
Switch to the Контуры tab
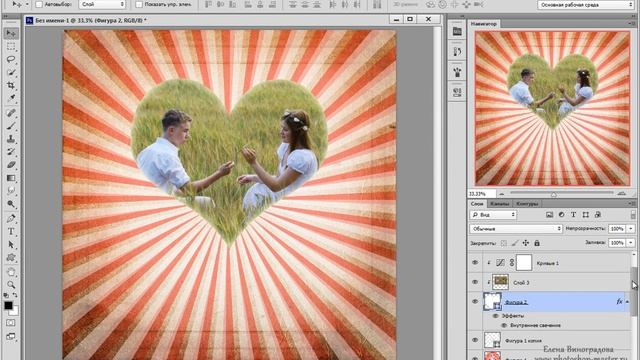click(x=527, y=203)
